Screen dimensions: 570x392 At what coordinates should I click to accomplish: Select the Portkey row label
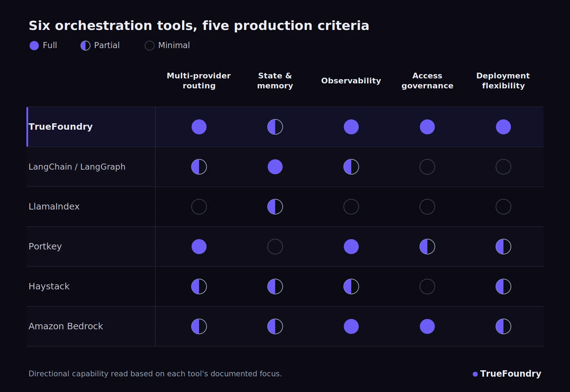coord(45,247)
